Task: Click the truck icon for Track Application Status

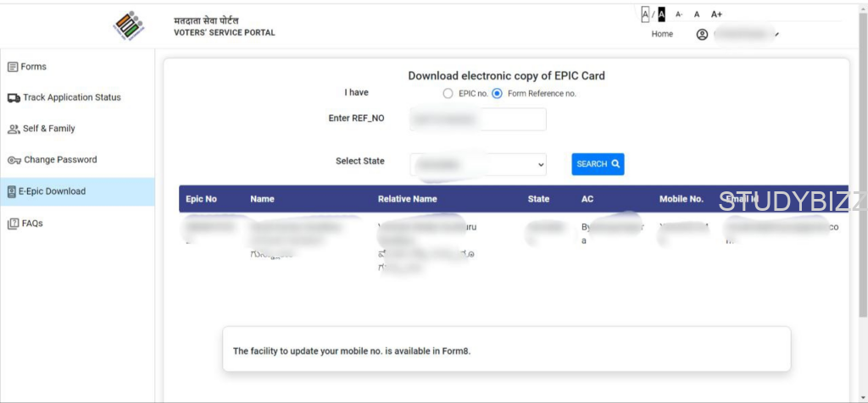Action: tap(14, 98)
